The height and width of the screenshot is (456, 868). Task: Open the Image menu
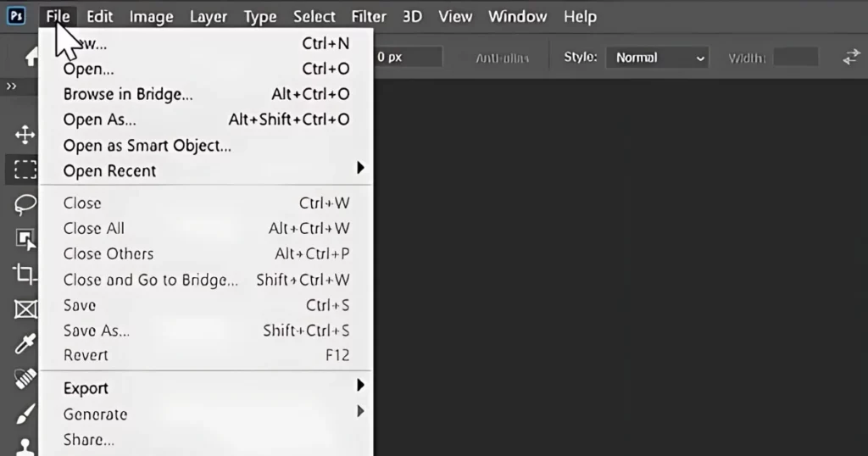(x=151, y=17)
